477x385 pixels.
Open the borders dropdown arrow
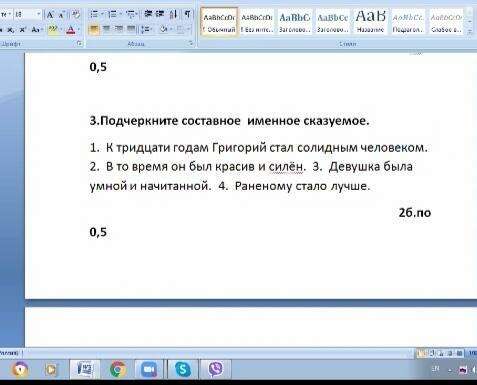tap(188, 30)
